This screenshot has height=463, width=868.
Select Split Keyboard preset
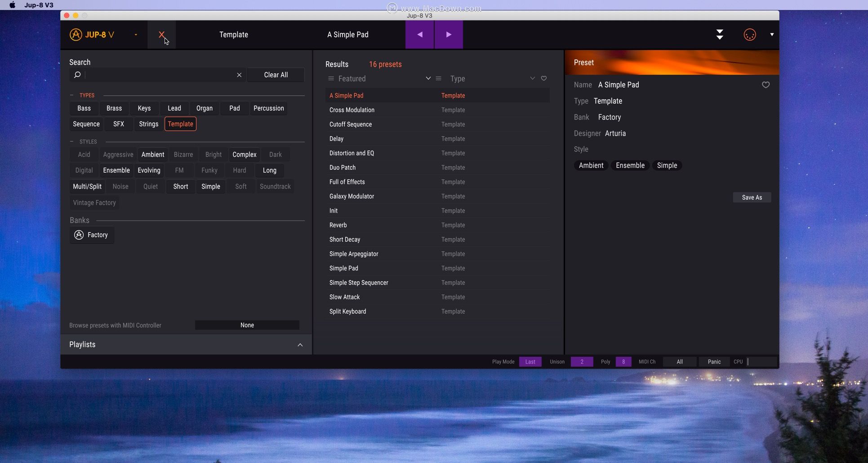point(437,311)
